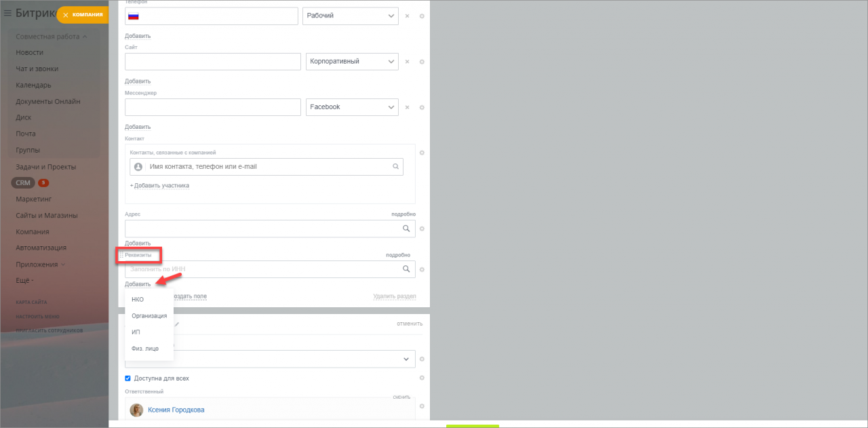Remove the Facebook messenger row with the x icon

tap(407, 107)
